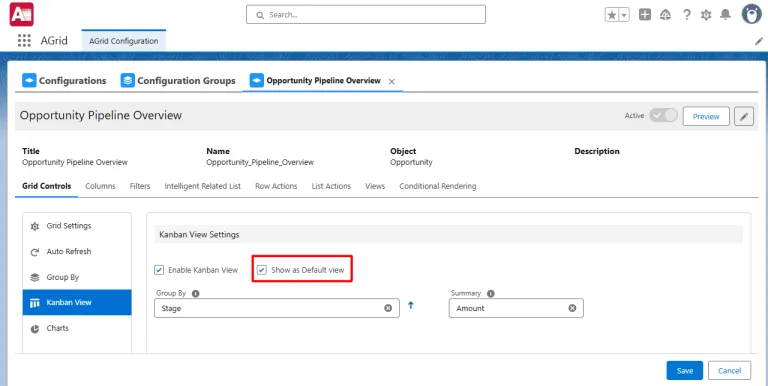Screen dimensions: 768x386
Task: Open the Global Actions plus icon
Action: tap(645, 15)
